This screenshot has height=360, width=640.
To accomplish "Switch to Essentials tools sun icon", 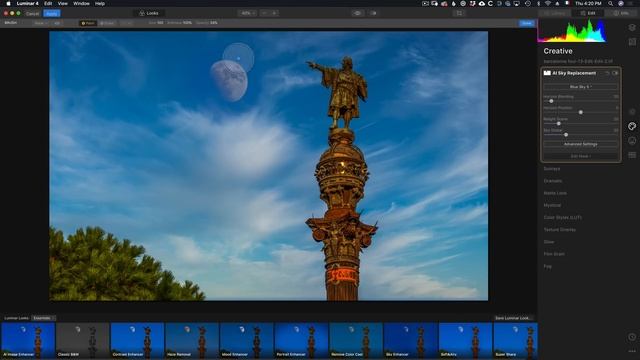I will click(632, 112).
